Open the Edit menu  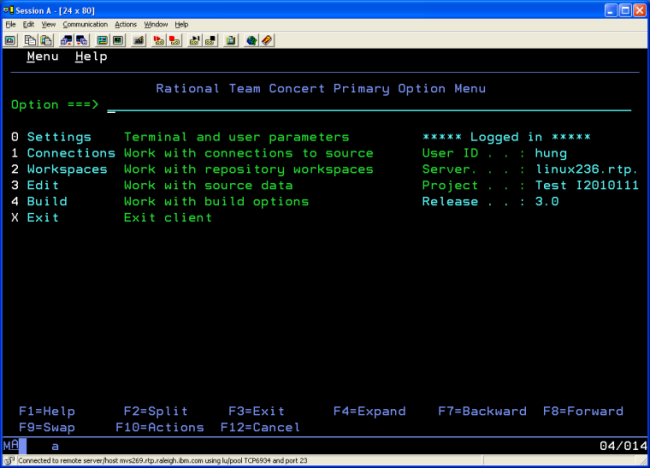click(x=28, y=24)
